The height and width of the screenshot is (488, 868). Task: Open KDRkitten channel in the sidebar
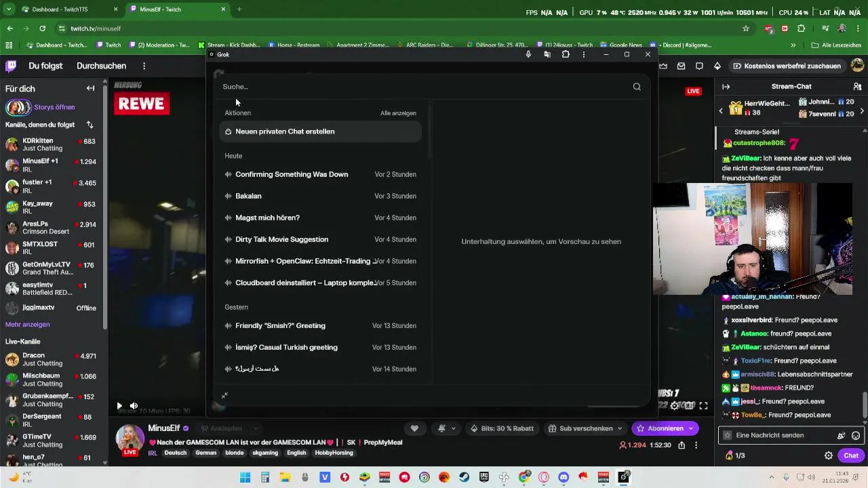[51, 144]
